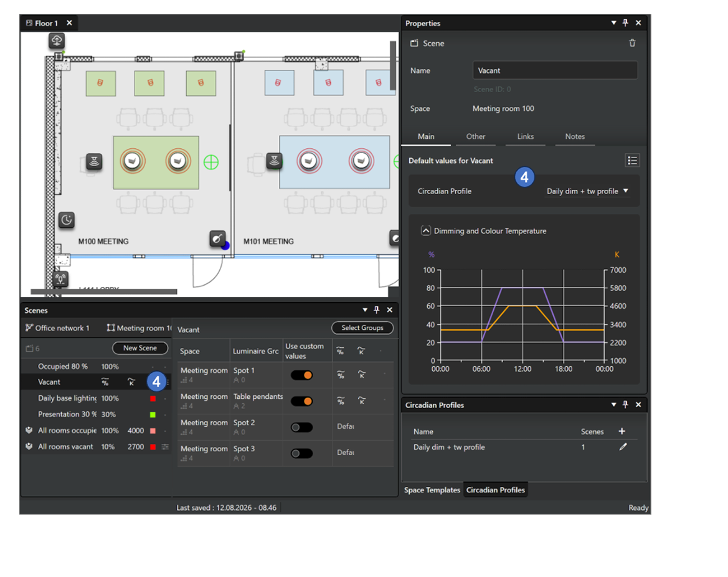Screen dimensions: 728x577
Task: Click the colour temperature profile icon in Table pendants row
Action: pyautogui.click(x=362, y=400)
